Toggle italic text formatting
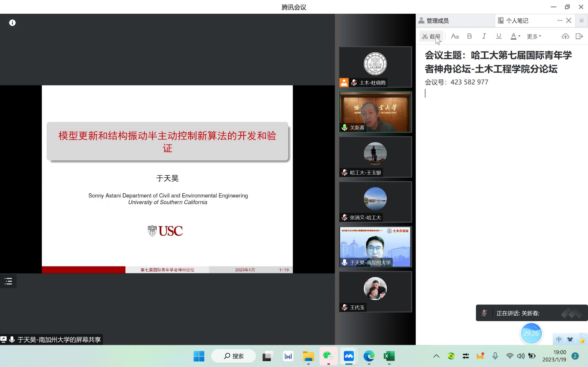 point(484,36)
